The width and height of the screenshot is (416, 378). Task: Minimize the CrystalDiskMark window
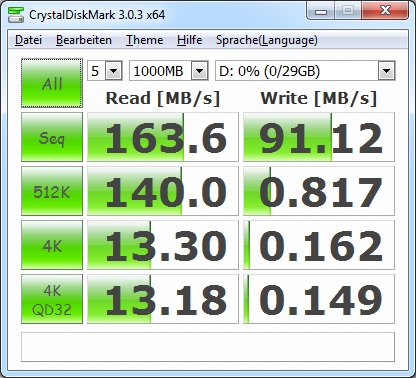[x=321, y=11]
